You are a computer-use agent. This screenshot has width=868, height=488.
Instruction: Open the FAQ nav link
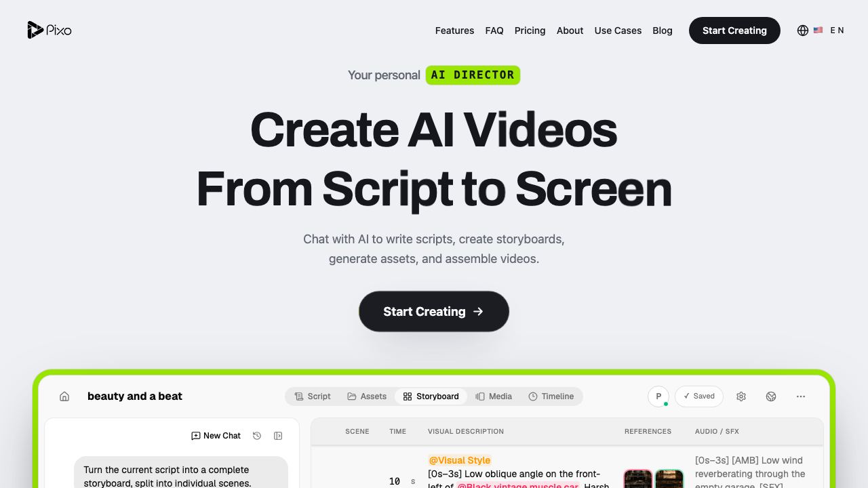[494, 30]
